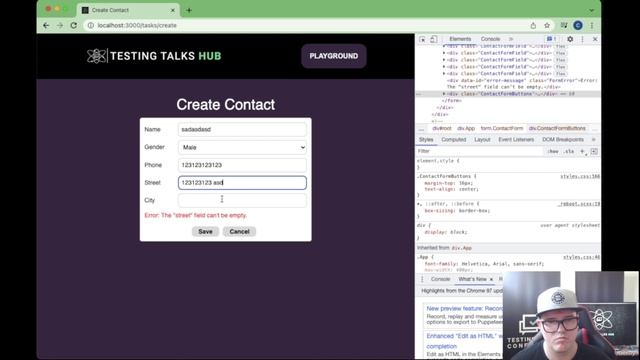Screen dimensions: 640x360
Task: Click the Testing Talks Hub logo
Action: pyautogui.click(x=154, y=56)
